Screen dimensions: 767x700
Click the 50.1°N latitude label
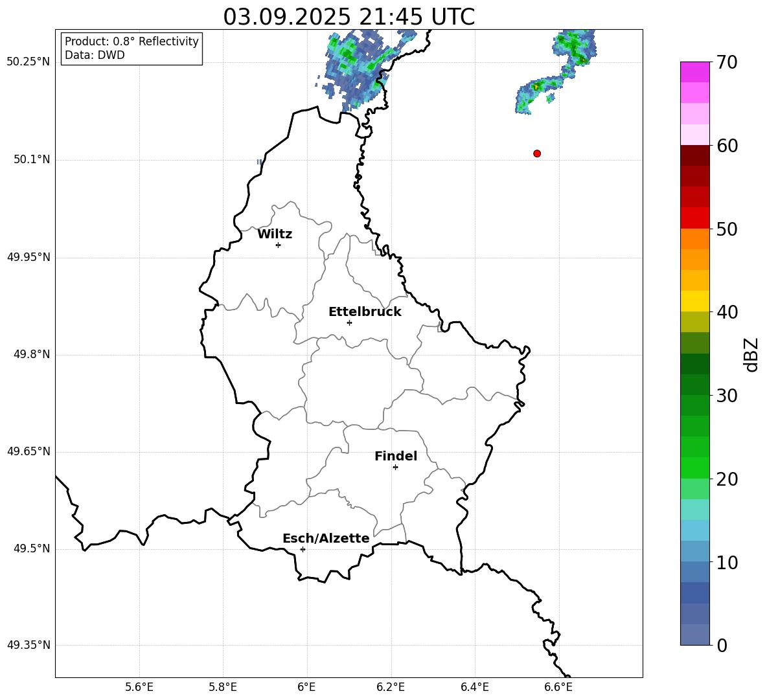coord(32,159)
